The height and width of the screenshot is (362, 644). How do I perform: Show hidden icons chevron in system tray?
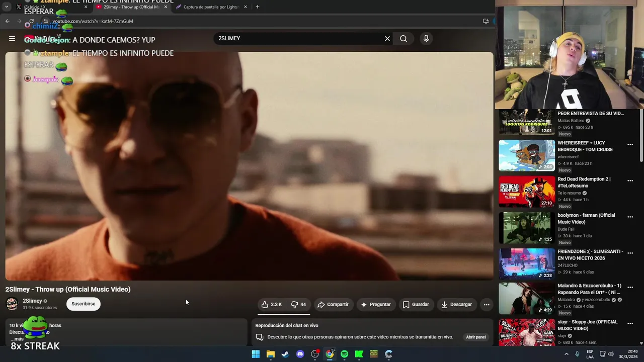567,354
